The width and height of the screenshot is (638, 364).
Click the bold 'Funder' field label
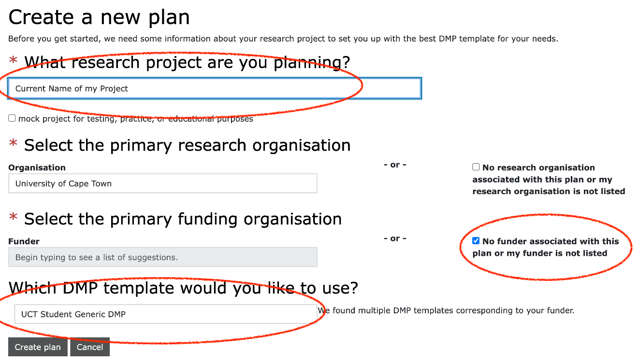pos(24,241)
